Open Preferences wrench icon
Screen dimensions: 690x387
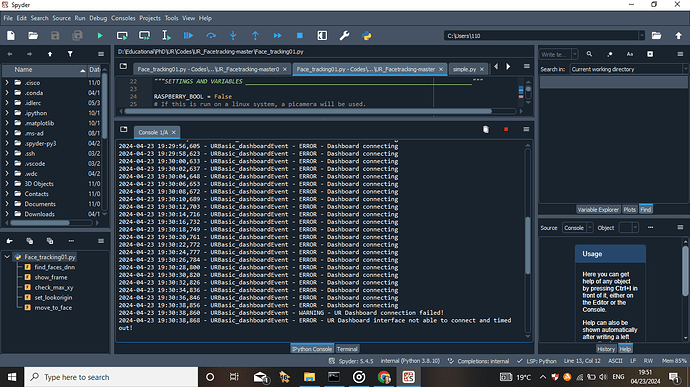click(x=344, y=36)
